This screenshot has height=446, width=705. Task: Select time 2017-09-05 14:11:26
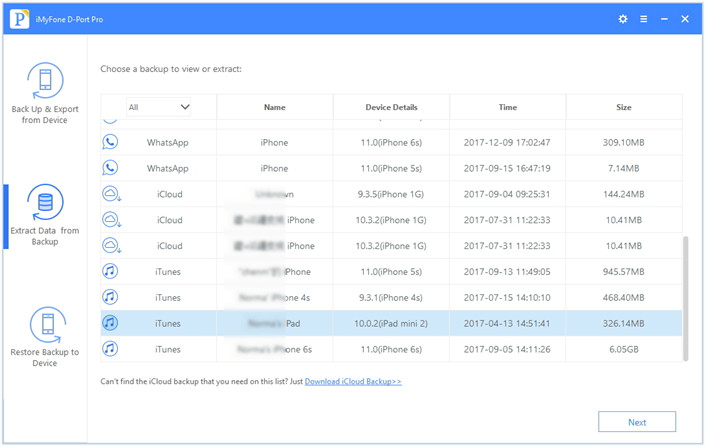click(507, 349)
